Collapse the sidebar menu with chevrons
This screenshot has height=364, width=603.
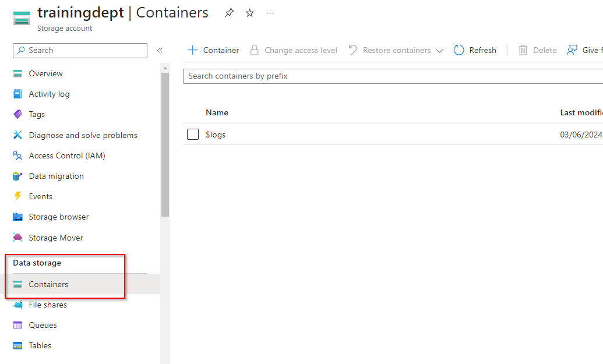[x=160, y=51]
